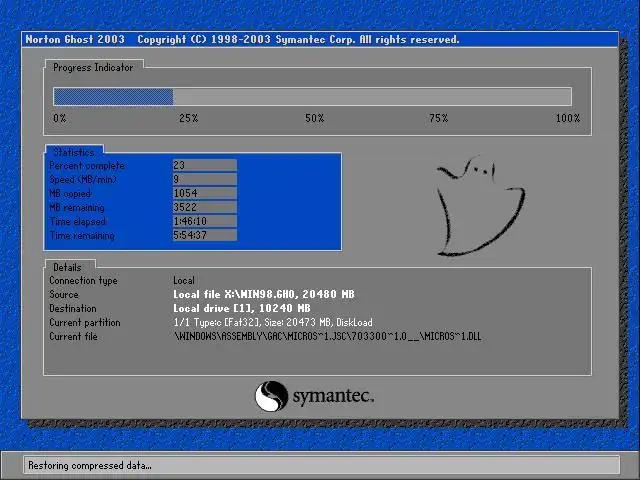Click the 'Statistics' group label
This screenshot has height=480, width=640.
point(74,152)
